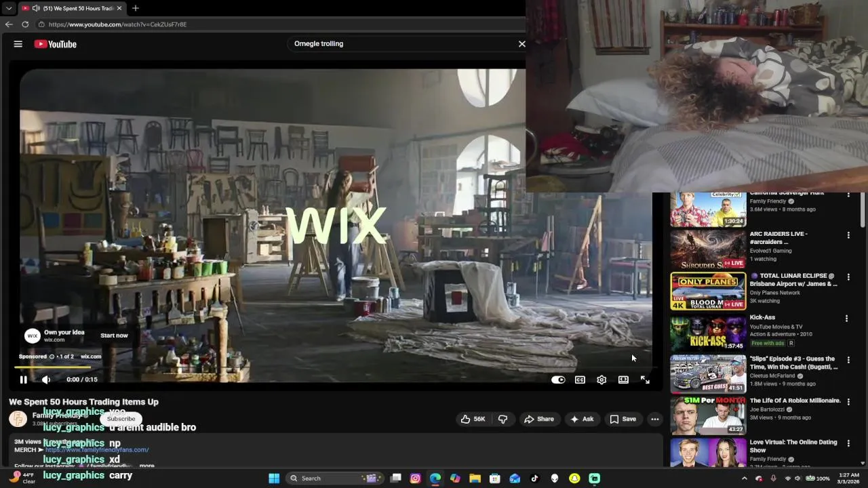This screenshot has height=488, width=868.
Task: Open ad info icon beside Sponsored
Action: coord(52,357)
